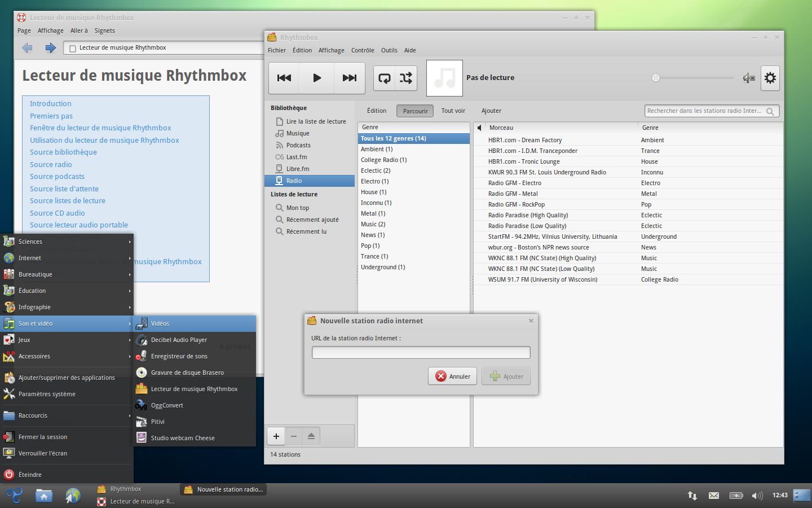This screenshot has height=508, width=812.
Task: Open the Mon top playlist
Action: click(310, 208)
